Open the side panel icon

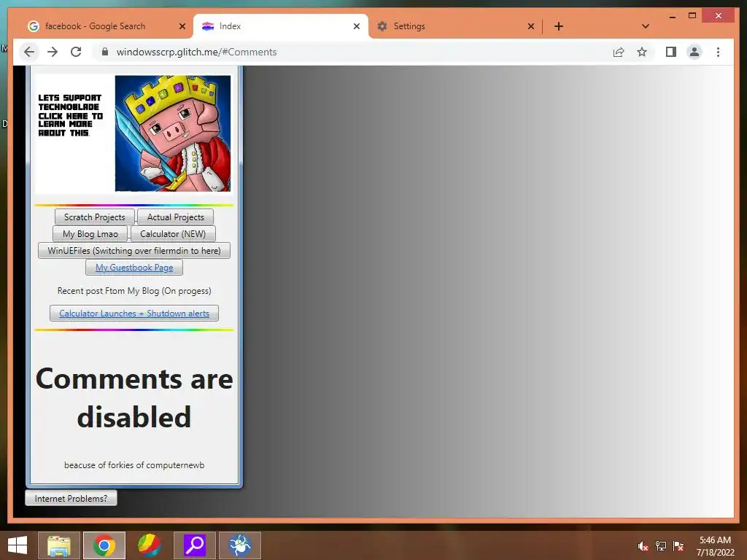671,52
